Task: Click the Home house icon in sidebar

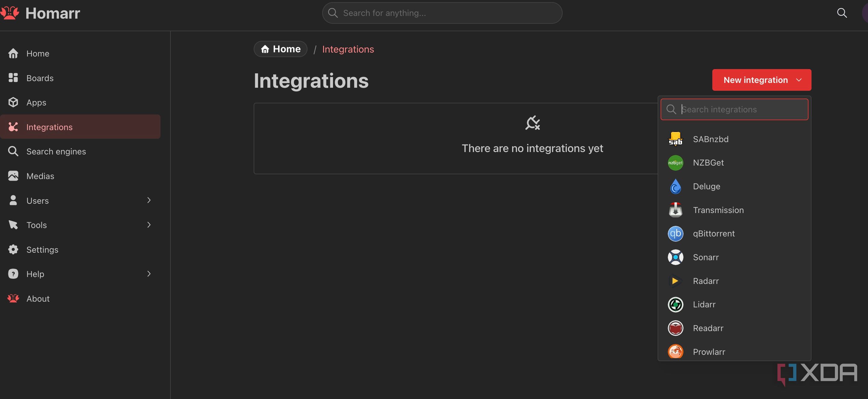Action: [13, 53]
